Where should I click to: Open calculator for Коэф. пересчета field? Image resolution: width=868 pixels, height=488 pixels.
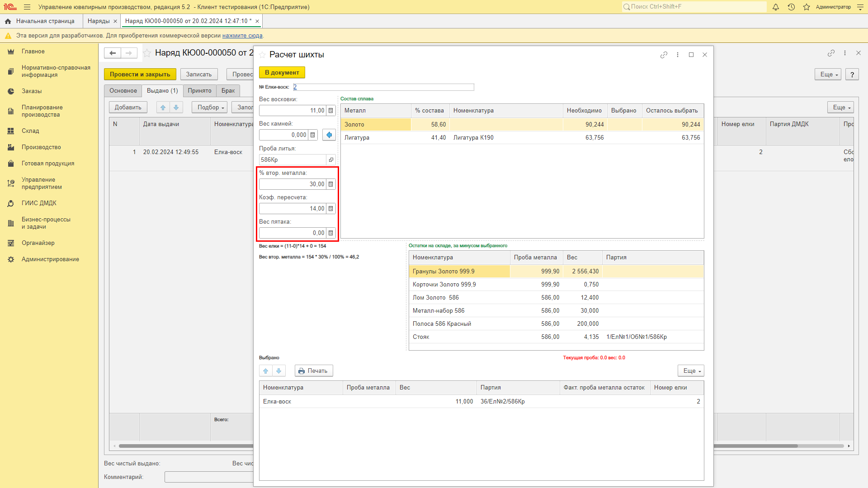pos(331,209)
